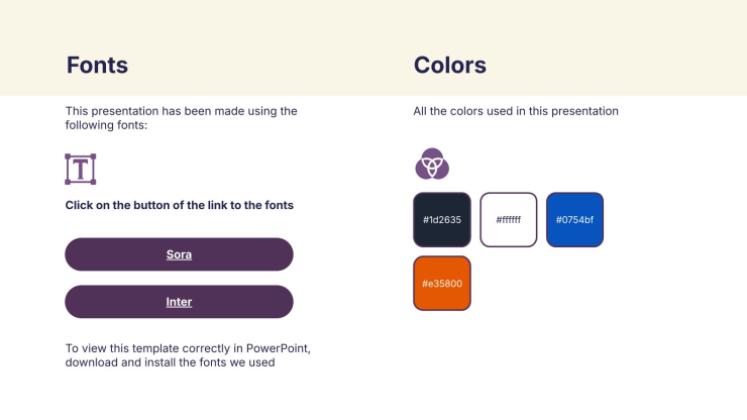Click the underlined Inter link text

(179, 302)
